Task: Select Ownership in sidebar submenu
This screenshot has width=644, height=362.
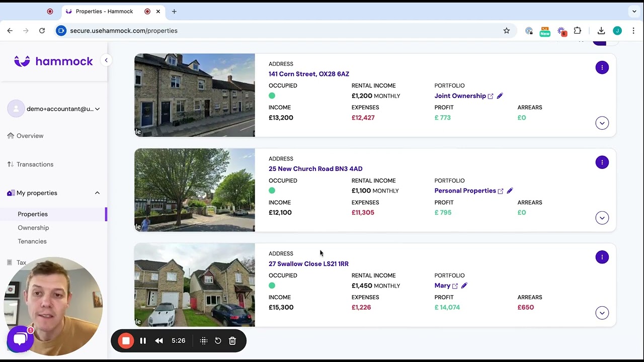Action: [x=33, y=228]
